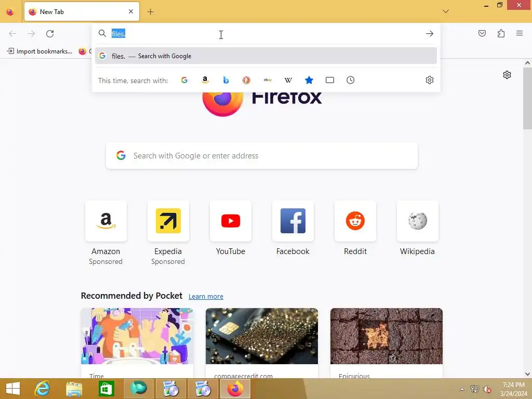Viewport: 532px width, 399px height.
Task: Open the Windows Store taskbar icon
Action: tap(106, 389)
